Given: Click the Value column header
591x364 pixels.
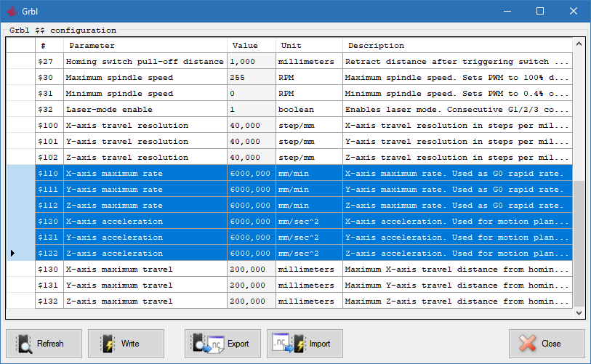Looking at the screenshot, I should pos(252,46).
